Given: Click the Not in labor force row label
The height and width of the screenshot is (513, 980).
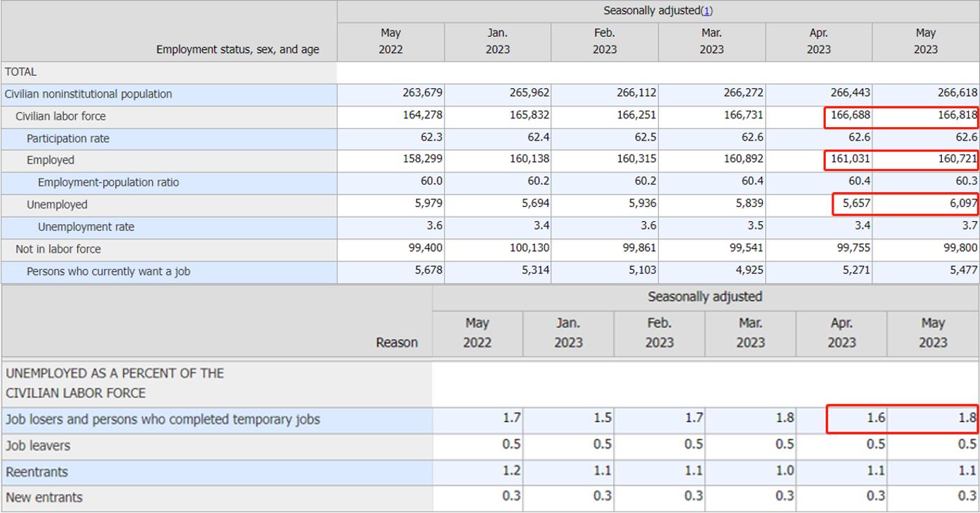Looking at the screenshot, I should pos(58,249).
